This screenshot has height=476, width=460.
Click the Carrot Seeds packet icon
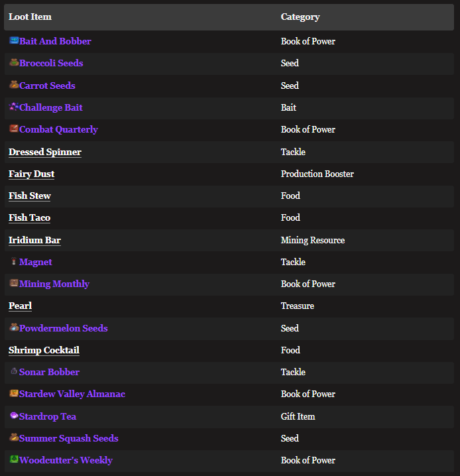[14, 85]
